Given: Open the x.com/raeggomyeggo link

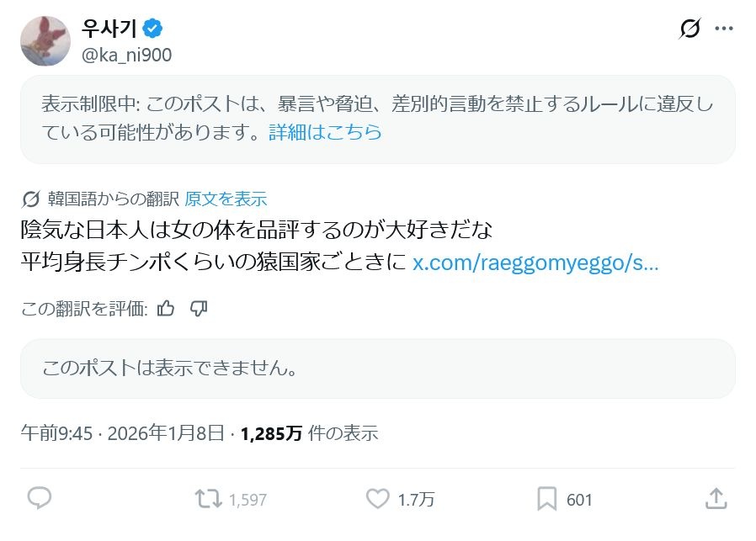Looking at the screenshot, I should coord(535,263).
